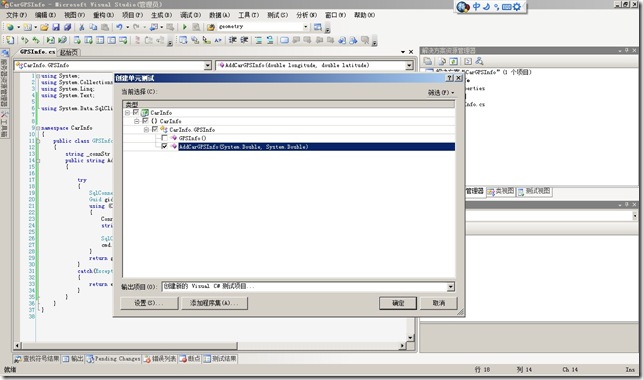This screenshot has width=643, height=380.
Task: Toggle the CarInfo namespace checkbox
Action: [145, 121]
